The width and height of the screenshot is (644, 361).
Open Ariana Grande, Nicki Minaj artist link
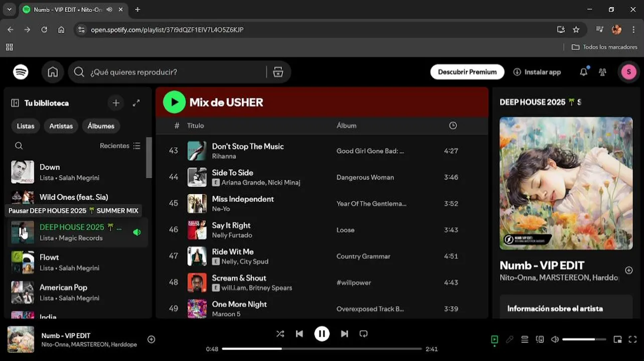pyautogui.click(x=261, y=183)
